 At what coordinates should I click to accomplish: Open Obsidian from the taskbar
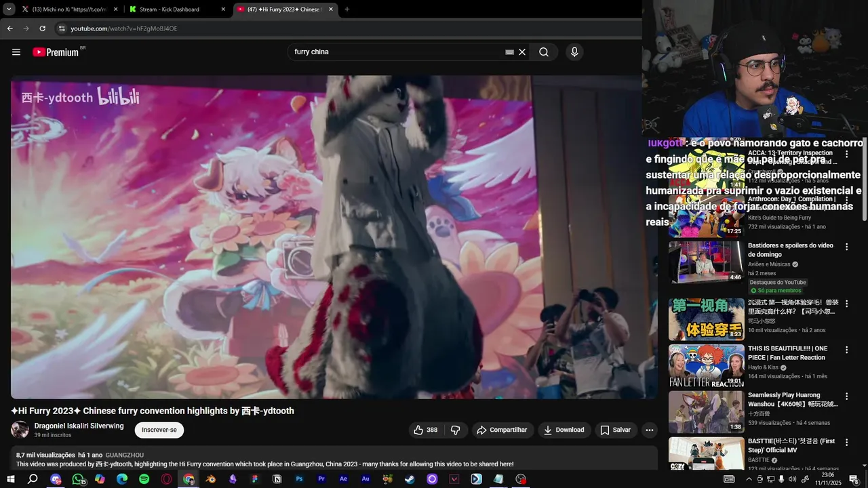tap(233, 479)
